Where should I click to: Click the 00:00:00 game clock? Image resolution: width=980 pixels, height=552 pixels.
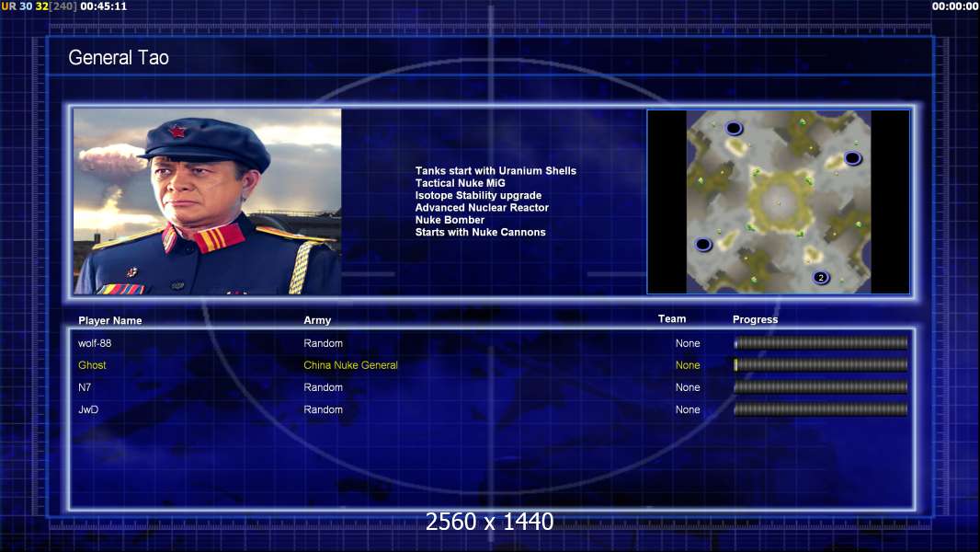tap(955, 6)
